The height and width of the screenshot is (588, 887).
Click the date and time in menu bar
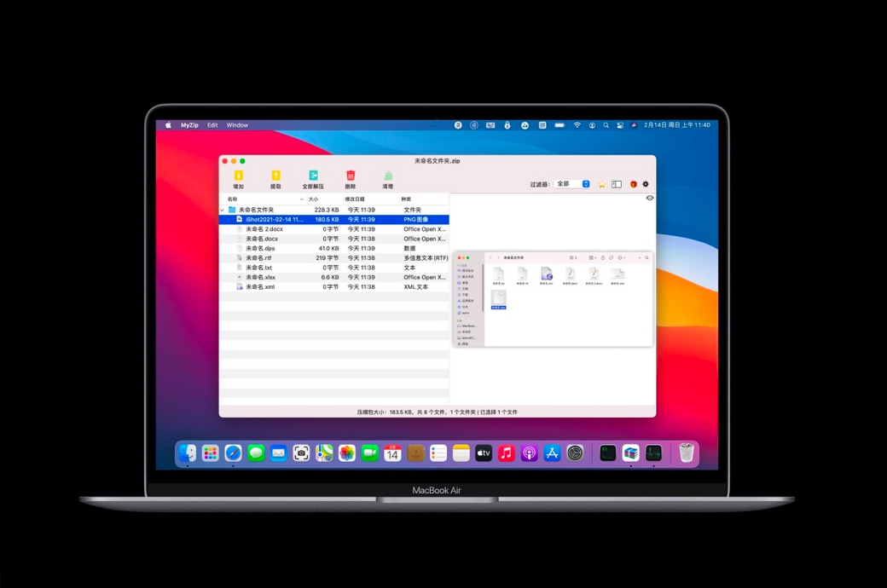coord(676,125)
